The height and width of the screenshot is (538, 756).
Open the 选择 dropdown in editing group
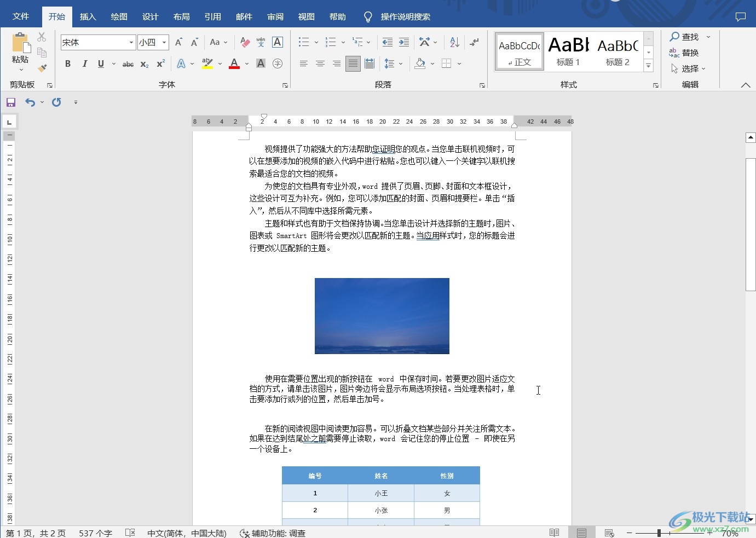click(x=688, y=68)
